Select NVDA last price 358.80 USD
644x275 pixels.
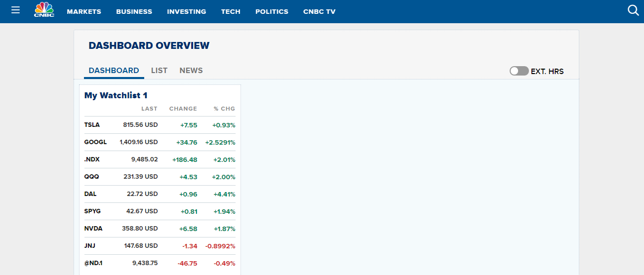[x=140, y=229]
